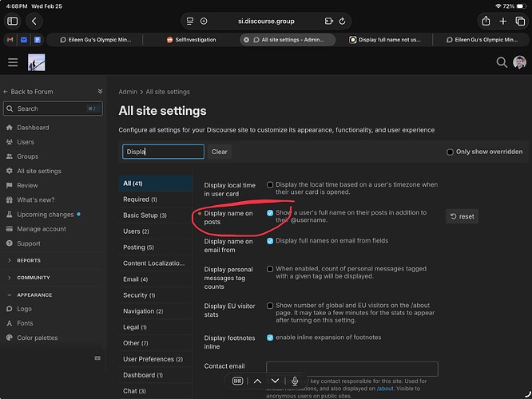Select the Other (7) category
The image size is (532, 399).
click(x=156, y=343)
